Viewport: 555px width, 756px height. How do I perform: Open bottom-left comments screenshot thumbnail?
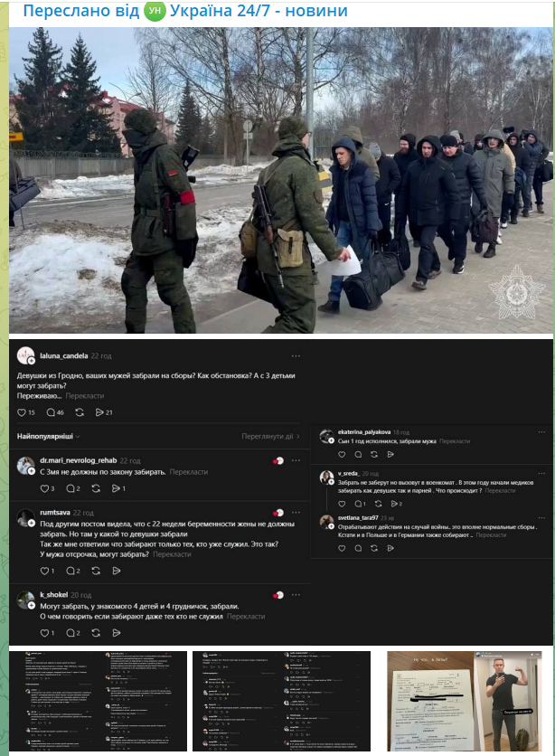[99, 701]
